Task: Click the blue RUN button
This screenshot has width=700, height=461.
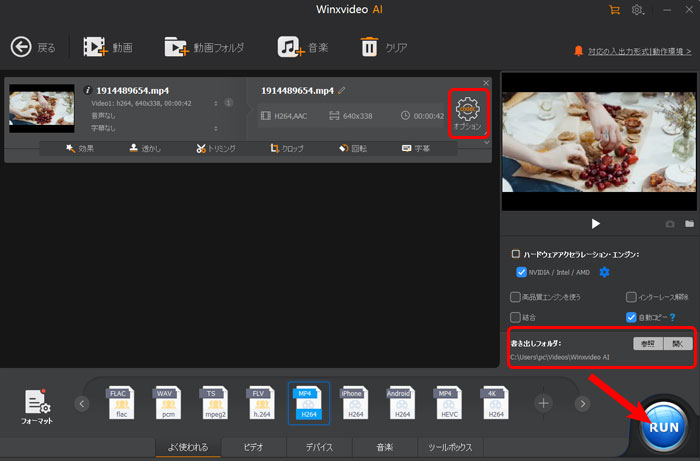Action: [664, 427]
